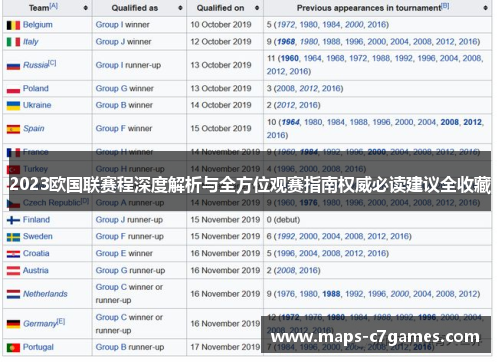Viewport: 500px width, 362px height.
Task: Click the Finland flag icon
Action: [13, 220]
